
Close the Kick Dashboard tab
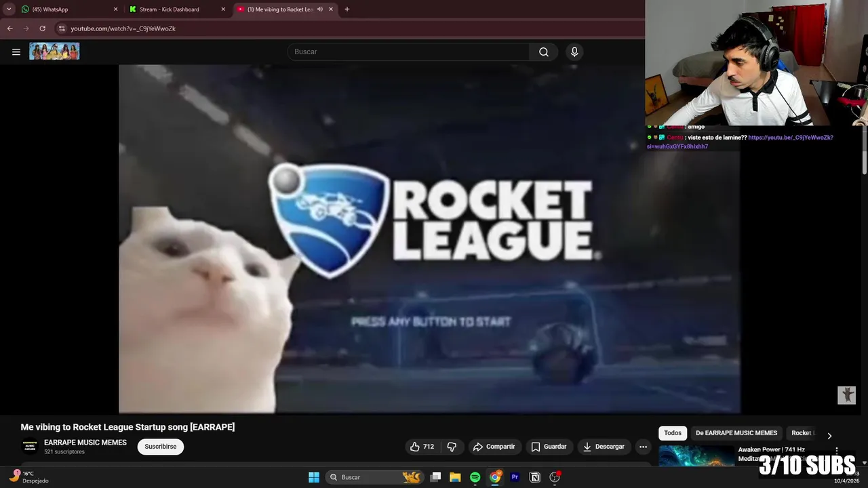pos(223,9)
